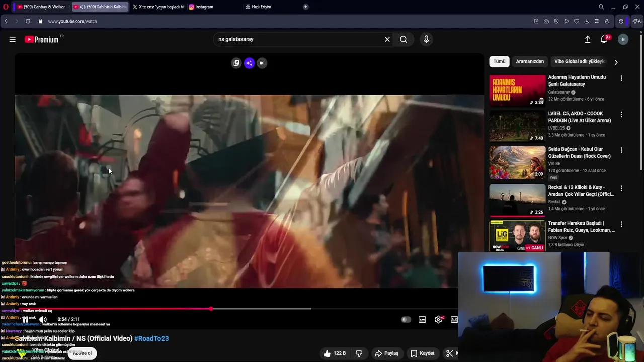Open browser tab search magnifier
The width and height of the screenshot is (644, 362).
pyautogui.click(x=601, y=7)
